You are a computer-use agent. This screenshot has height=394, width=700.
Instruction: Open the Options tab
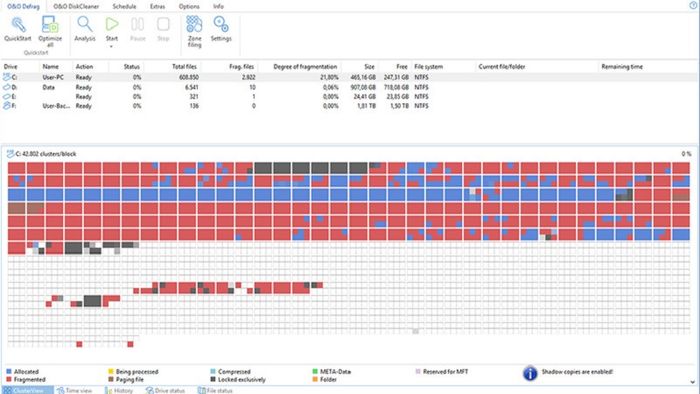pyautogui.click(x=189, y=6)
